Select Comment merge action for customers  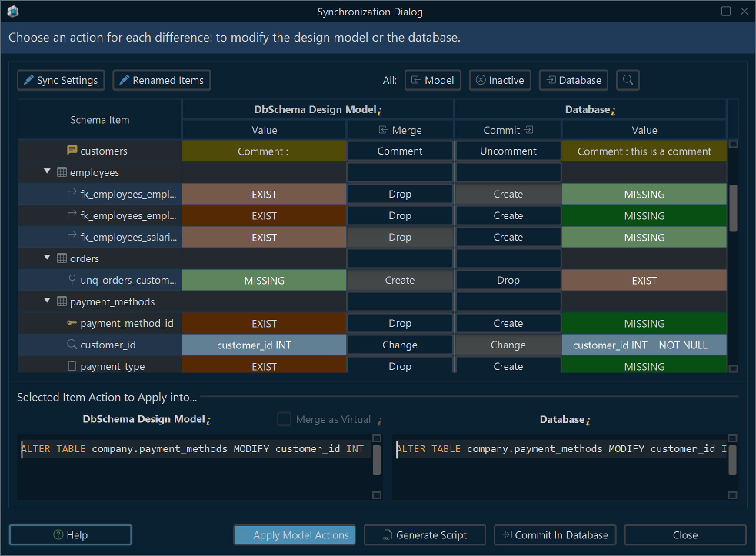(x=400, y=151)
